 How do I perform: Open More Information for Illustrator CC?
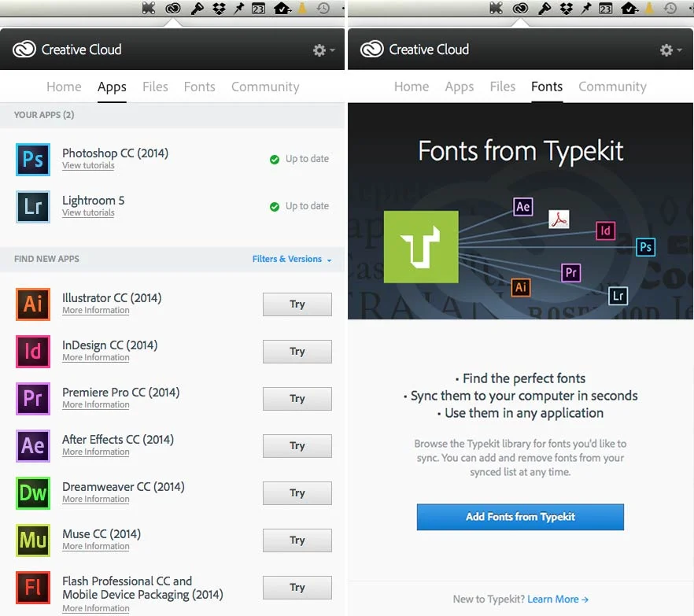tap(96, 310)
